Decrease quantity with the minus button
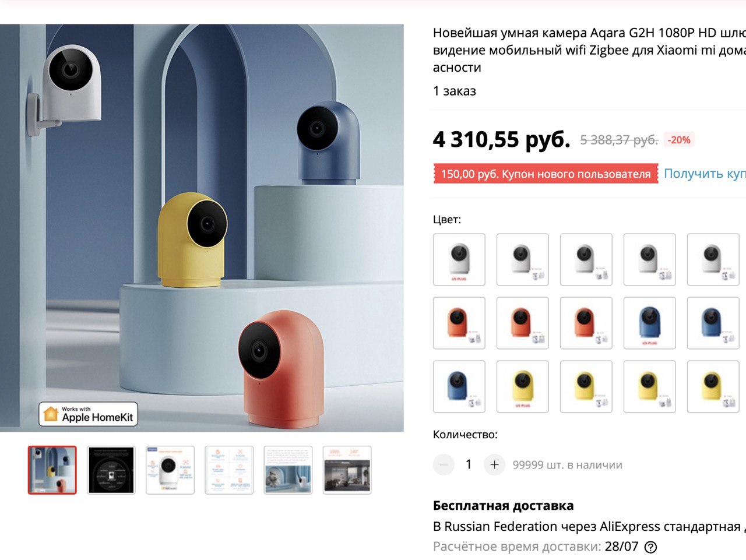This screenshot has width=746, height=560. pos(444,465)
